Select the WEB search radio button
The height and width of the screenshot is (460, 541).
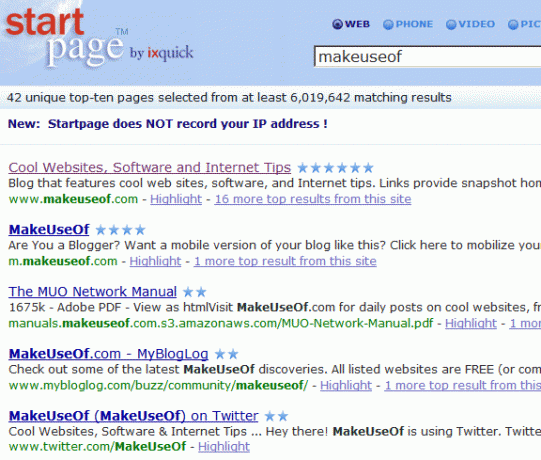[337, 24]
